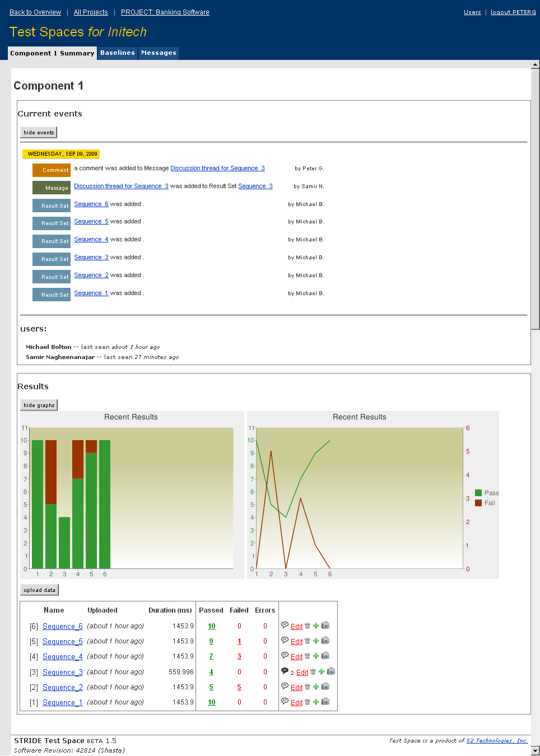Log out PETERG

point(513,12)
